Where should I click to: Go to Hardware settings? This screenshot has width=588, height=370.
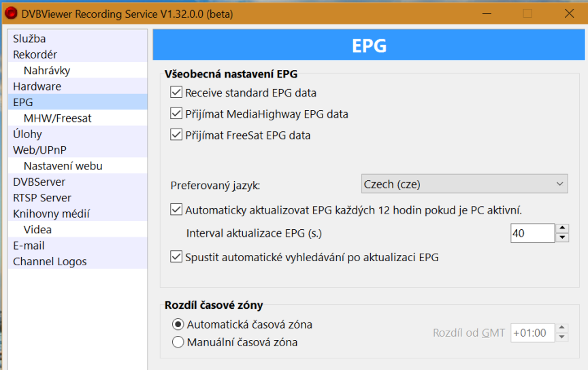[37, 86]
